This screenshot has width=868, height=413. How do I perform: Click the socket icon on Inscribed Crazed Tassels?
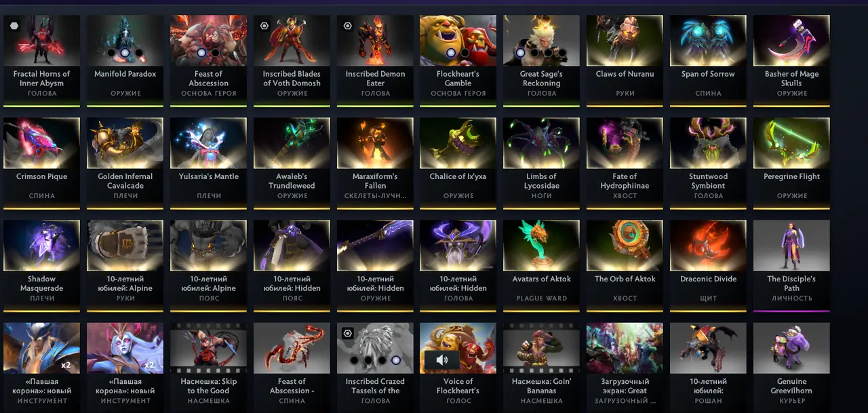coord(348,333)
